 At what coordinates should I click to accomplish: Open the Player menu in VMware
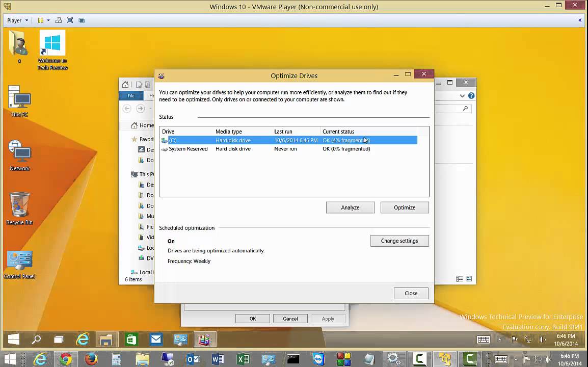click(17, 20)
